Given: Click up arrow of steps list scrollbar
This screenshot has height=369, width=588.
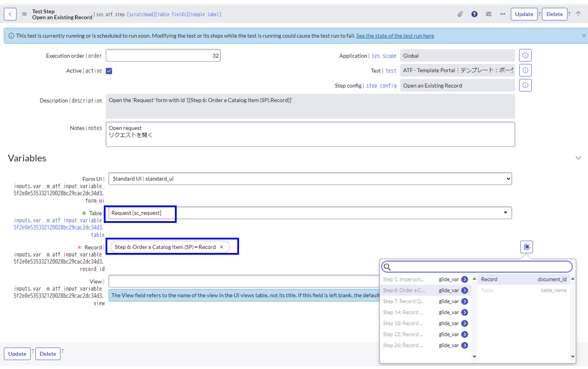Looking at the screenshot, I should (x=475, y=279).
